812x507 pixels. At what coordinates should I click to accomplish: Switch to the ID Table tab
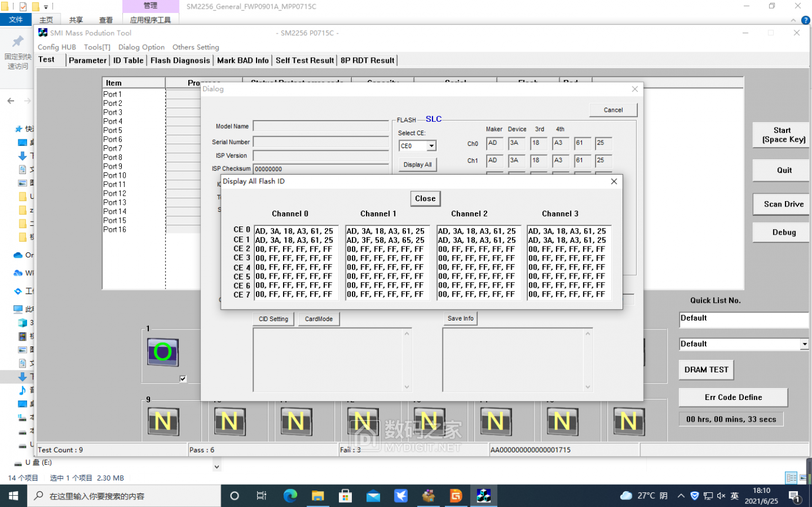pos(128,60)
